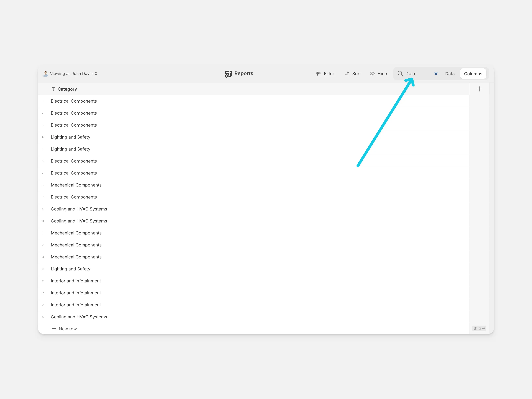Open the Filter options
The image size is (532, 399).
325,74
